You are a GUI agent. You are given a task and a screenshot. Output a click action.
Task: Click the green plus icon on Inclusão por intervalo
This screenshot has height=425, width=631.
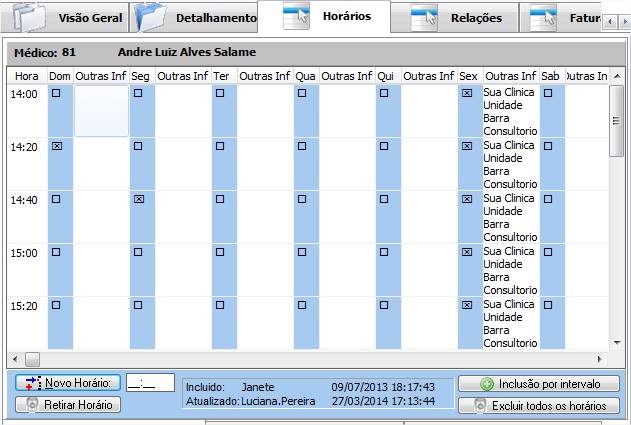click(487, 384)
